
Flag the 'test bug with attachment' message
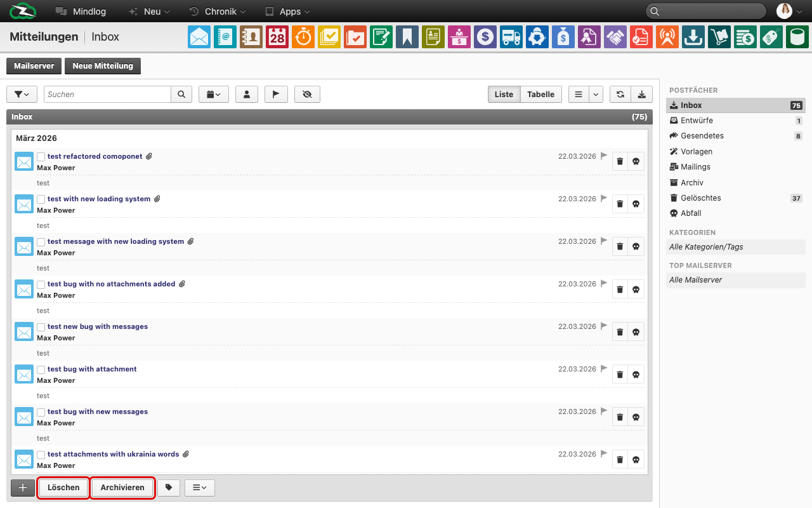(604, 368)
